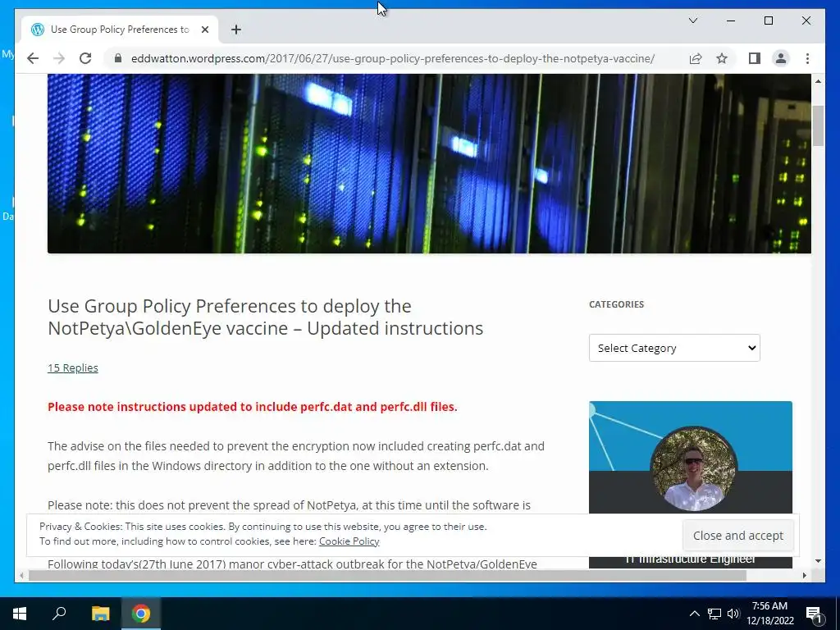The width and height of the screenshot is (840, 630).
Task: Open a new tab
Action: point(236,30)
